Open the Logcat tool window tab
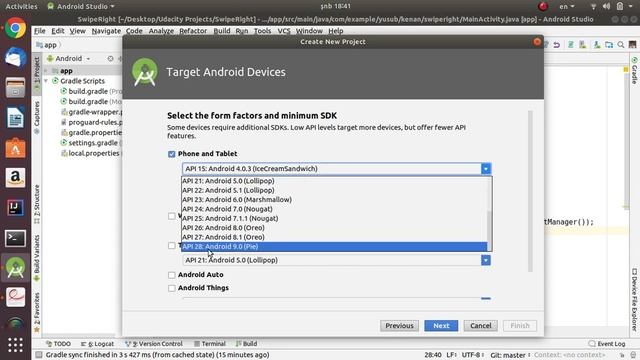Screen dimensions: 640x360 (98, 344)
